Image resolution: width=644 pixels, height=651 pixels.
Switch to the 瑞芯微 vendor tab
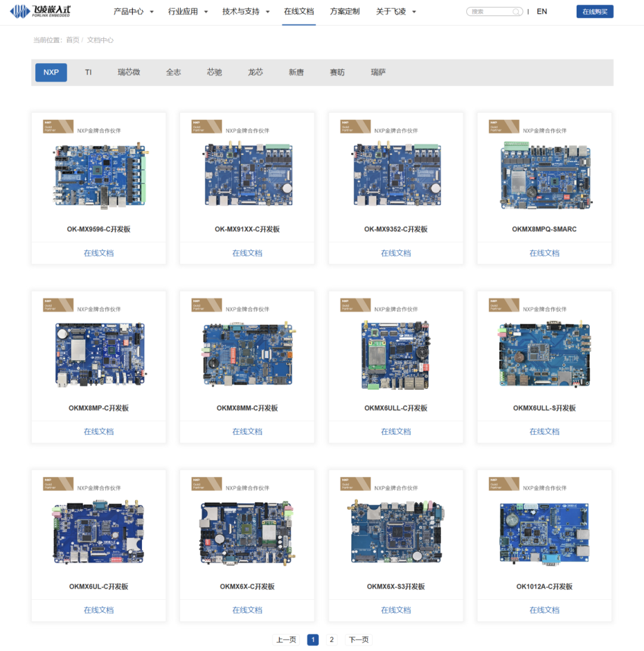pos(129,72)
